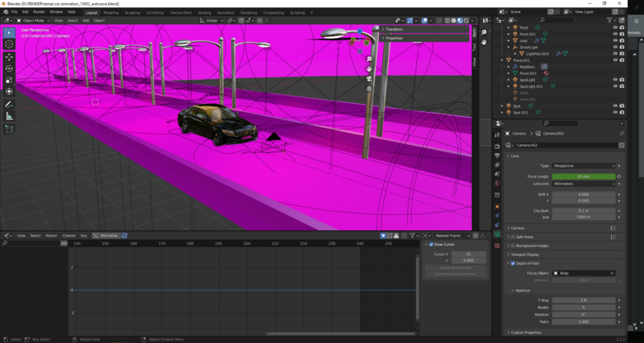Enable the Depth of Field checkbox
This screenshot has height=343, width=644.
tap(513, 263)
